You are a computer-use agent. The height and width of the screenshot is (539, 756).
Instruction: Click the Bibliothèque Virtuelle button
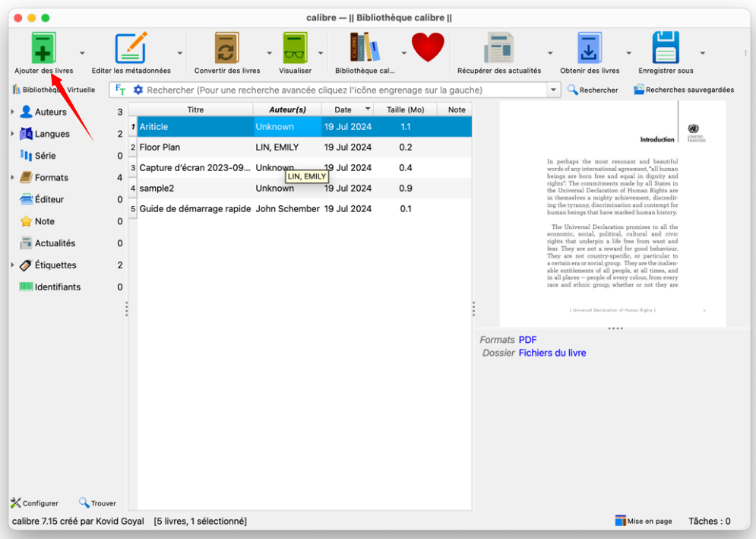tap(53, 90)
